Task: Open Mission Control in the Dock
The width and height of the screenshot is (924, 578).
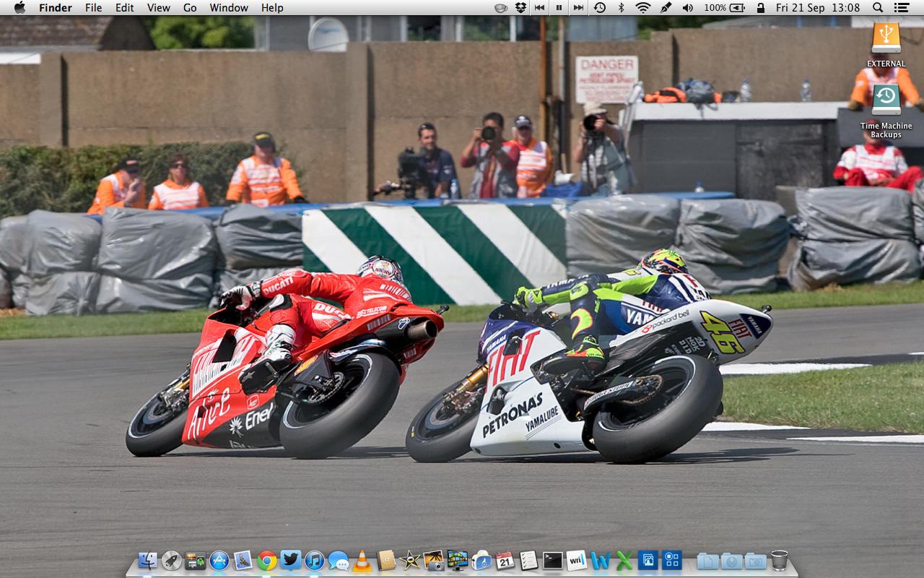Action: click(x=195, y=560)
